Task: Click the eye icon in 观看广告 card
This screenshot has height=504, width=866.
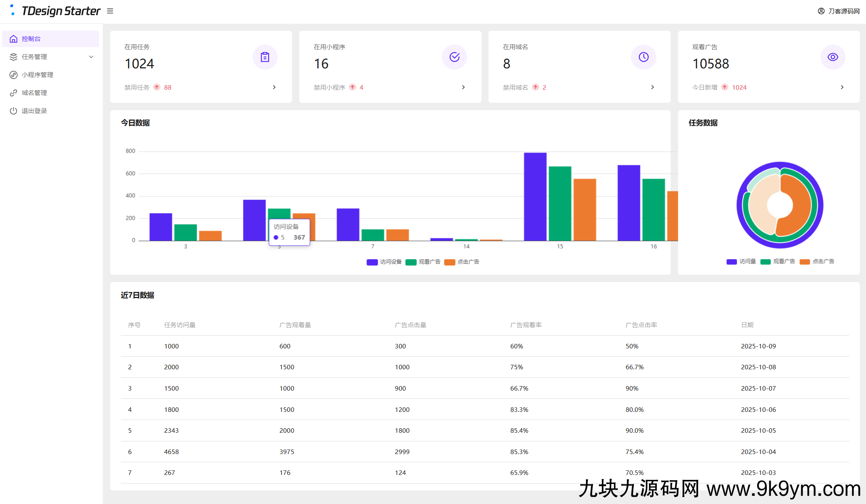Action: click(x=833, y=57)
